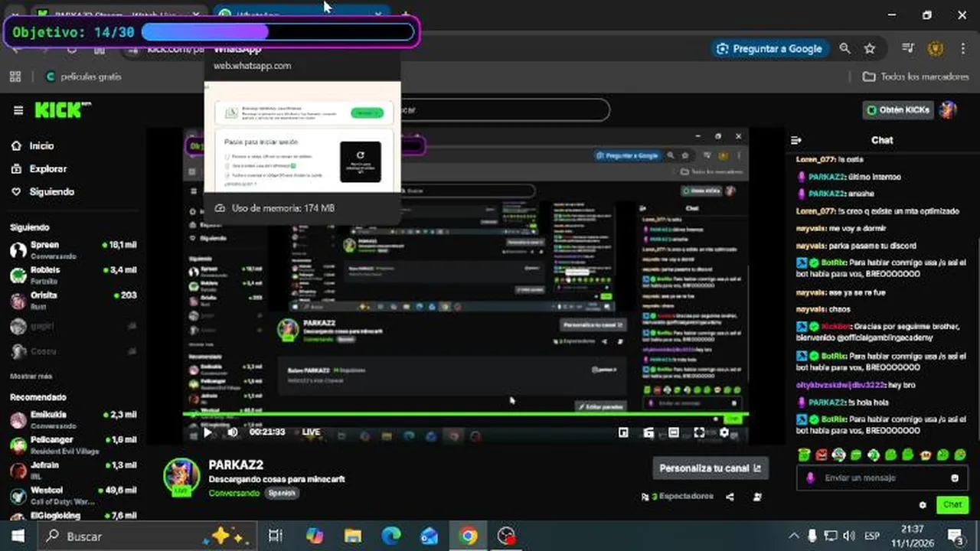Go to the Kick logo home
Screen dimensions: 980x551
(63, 110)
